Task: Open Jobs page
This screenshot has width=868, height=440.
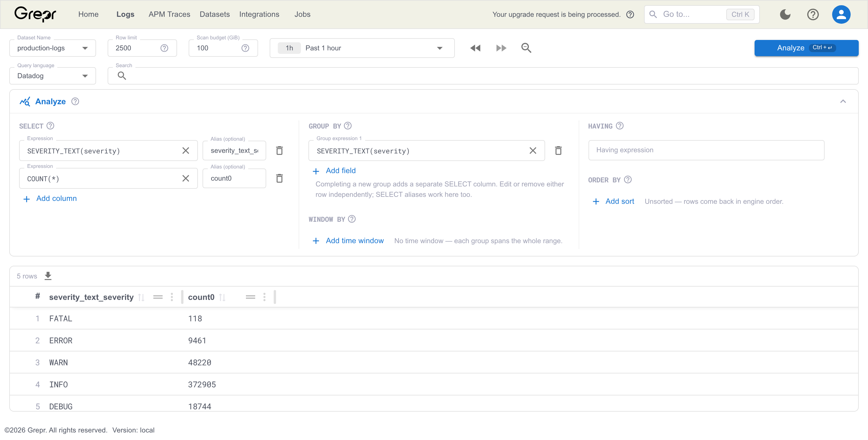Action: tap(302, 14)
